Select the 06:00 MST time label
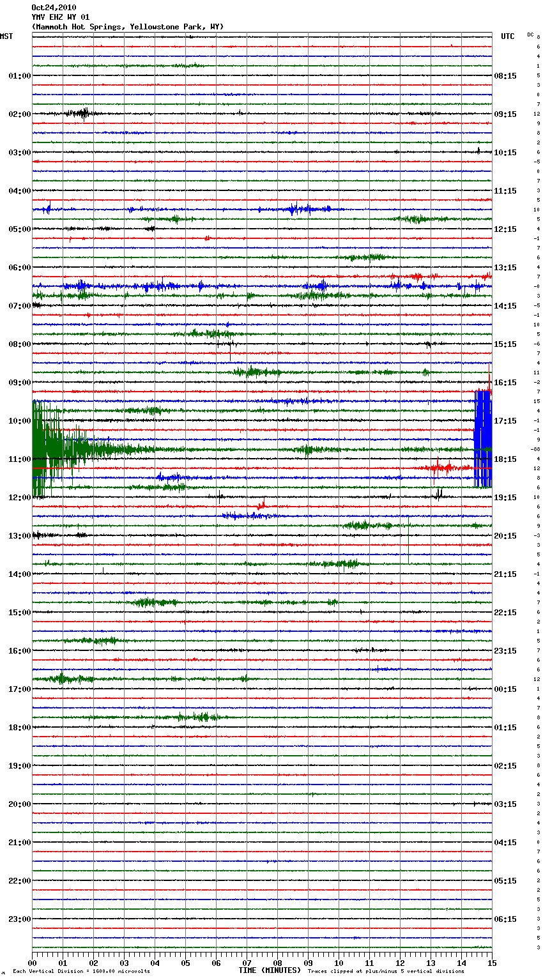Image resolution: width=543 pixels, height=980 pixels. (x=20, y=268)
